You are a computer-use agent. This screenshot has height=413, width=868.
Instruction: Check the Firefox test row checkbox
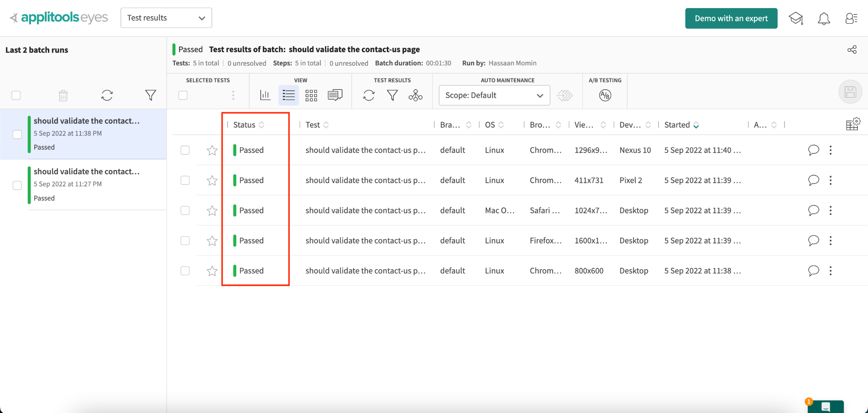click(x=185, y=240)
